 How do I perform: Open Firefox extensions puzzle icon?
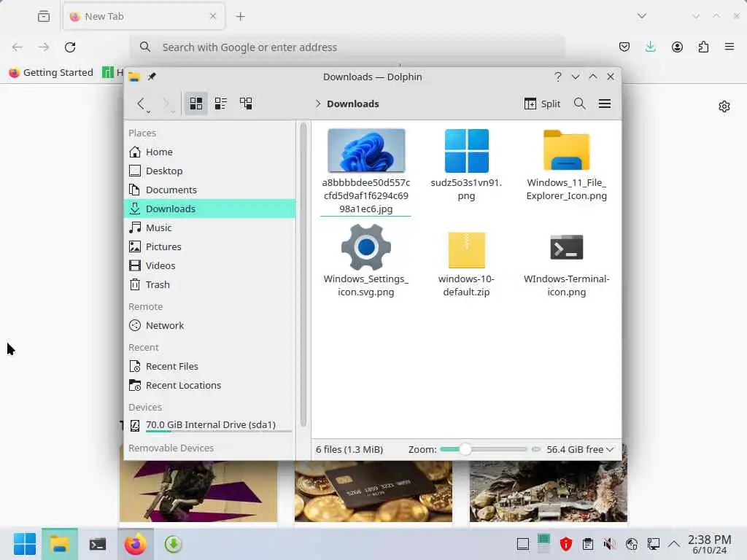point(703,47)
